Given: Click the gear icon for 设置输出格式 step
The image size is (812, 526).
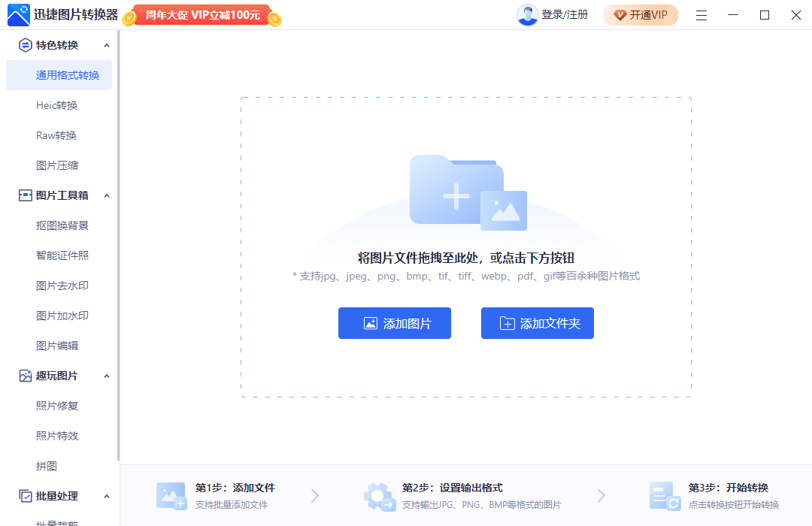Looking at the screenshot, I should [380, 495].
